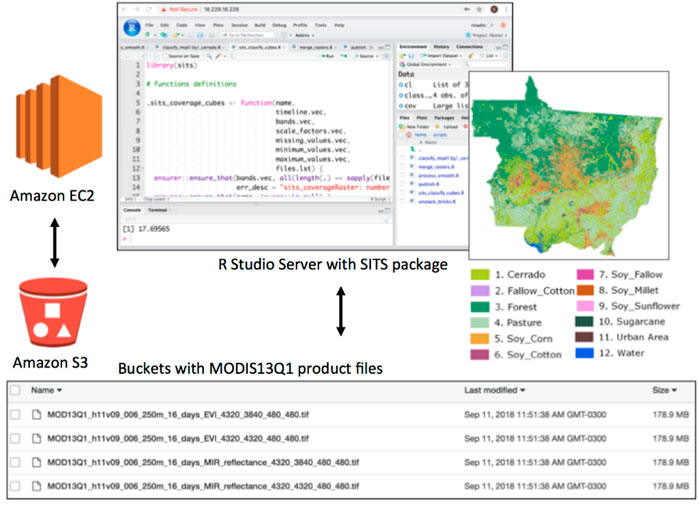Open the Project (None) dropdown

click(487, 35)
